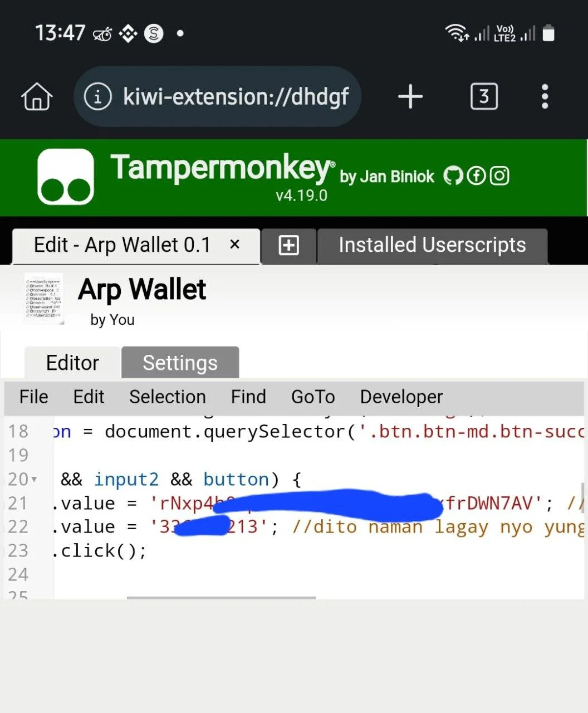Viewport: 588px width, 713px height.
Task: Open tab switcher showing 3 tabs
Action: [x=484, y=96]
